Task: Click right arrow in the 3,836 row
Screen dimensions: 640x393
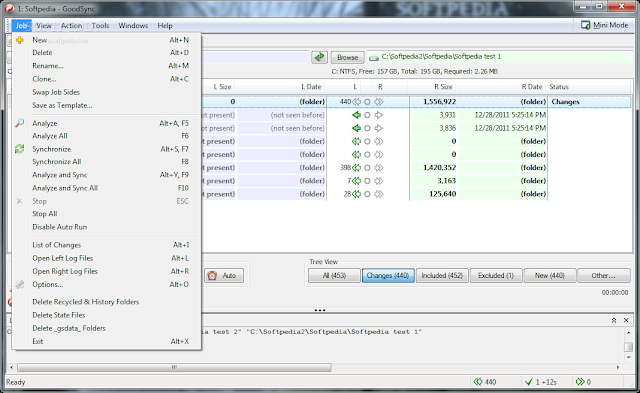Action: point(379,128)
